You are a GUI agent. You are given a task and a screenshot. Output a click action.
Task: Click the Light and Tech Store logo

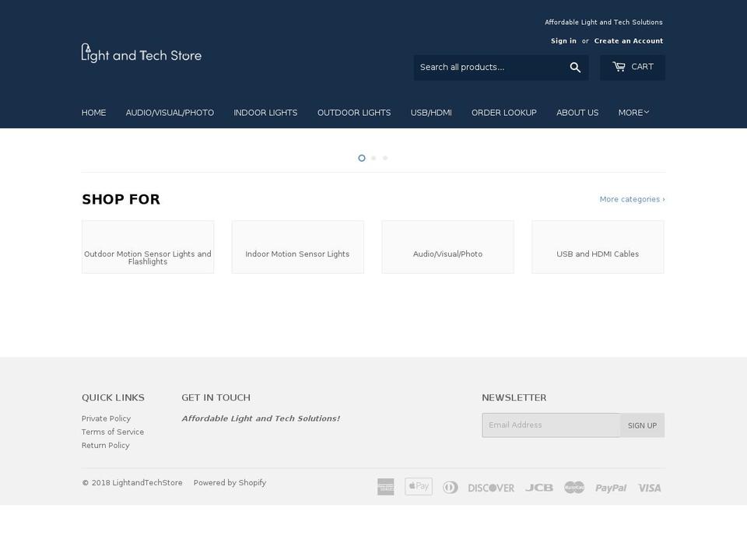pyautogui.click(x=142, y=54)
